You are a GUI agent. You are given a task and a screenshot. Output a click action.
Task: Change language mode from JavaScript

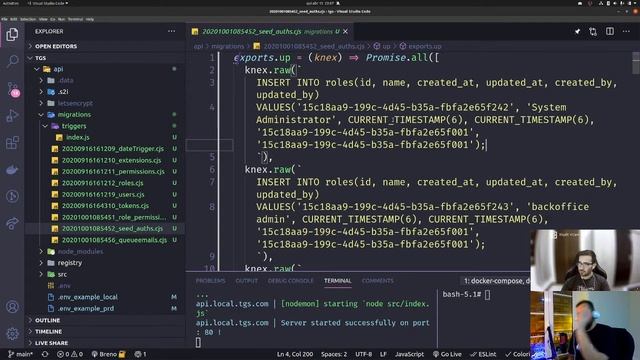click(x=409, y=354)
